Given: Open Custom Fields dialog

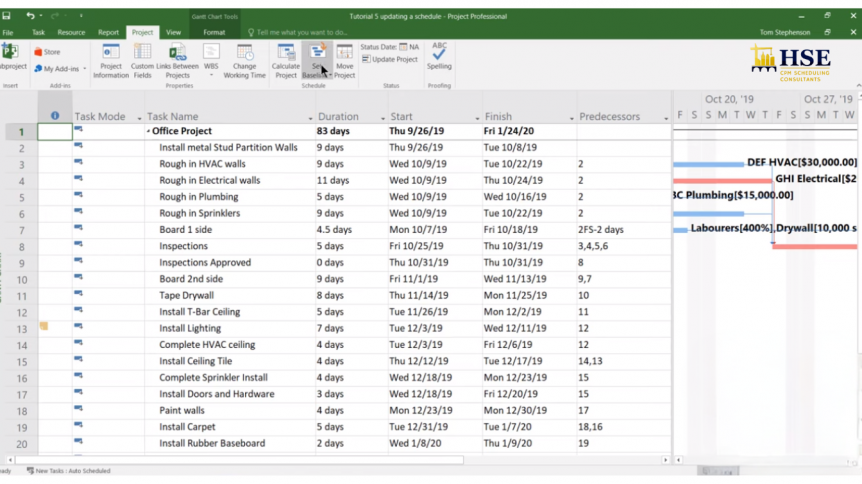Looking at the screenshot, I should point(142,61).
